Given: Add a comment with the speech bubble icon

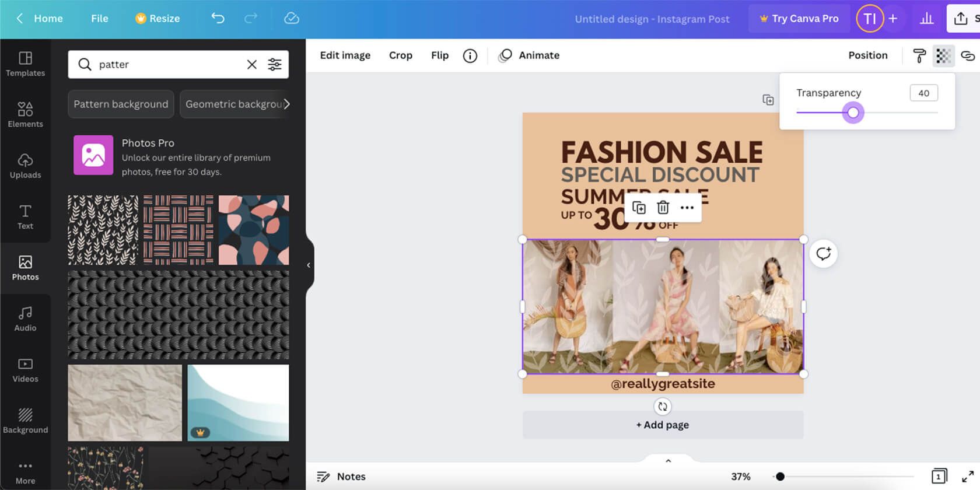Looking at the screenshot, I should (x=823, y=254).
